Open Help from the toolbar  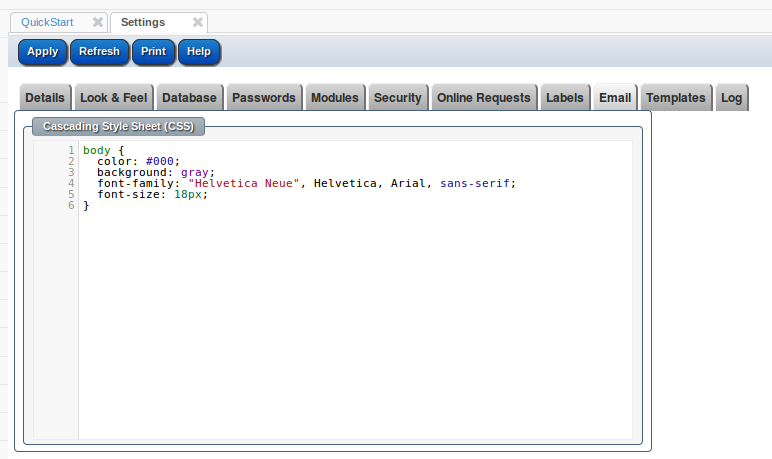click(199, 52)
